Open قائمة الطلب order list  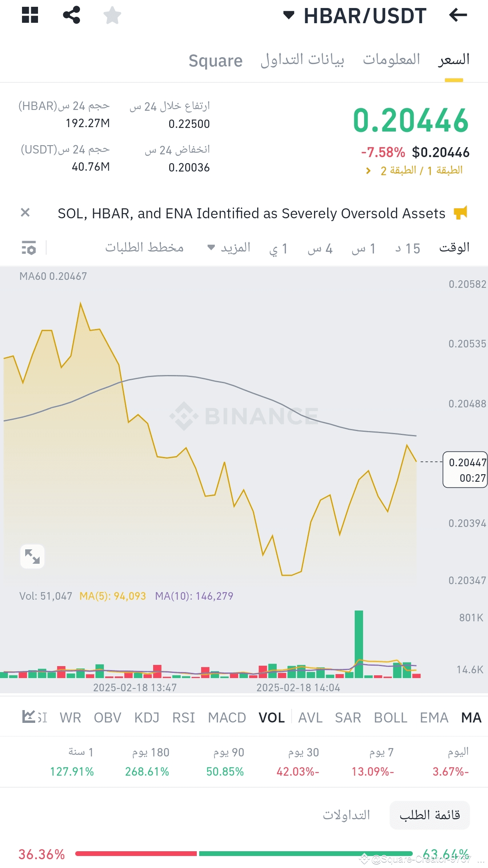pos(429,814)
